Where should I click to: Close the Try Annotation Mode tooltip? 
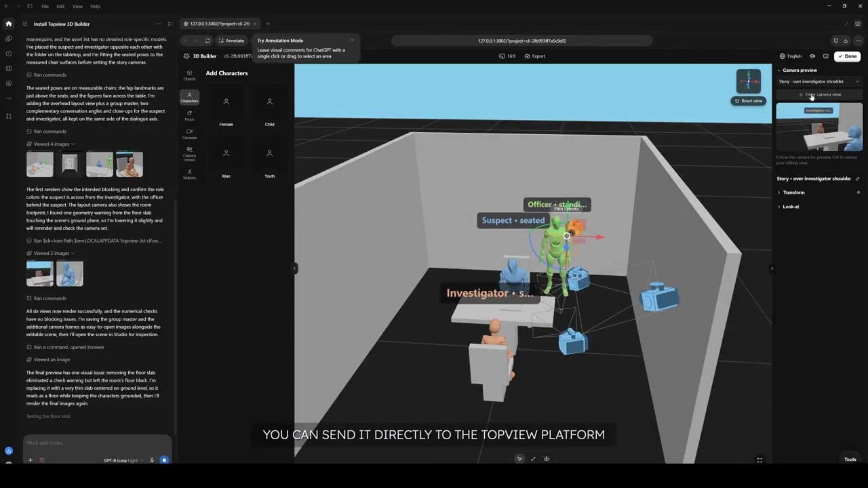point(352,41)
